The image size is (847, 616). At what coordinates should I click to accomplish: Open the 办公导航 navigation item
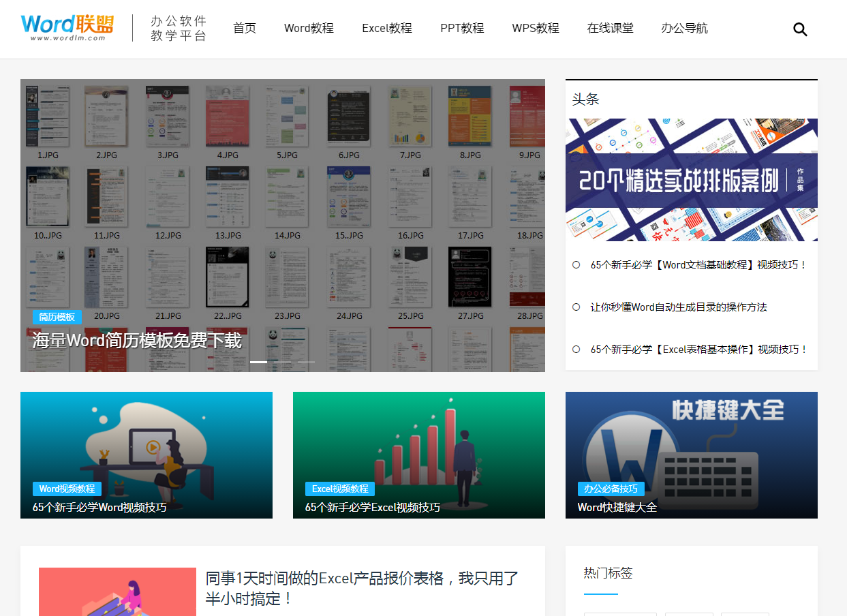pyautogui.click(x=685, y=28)
